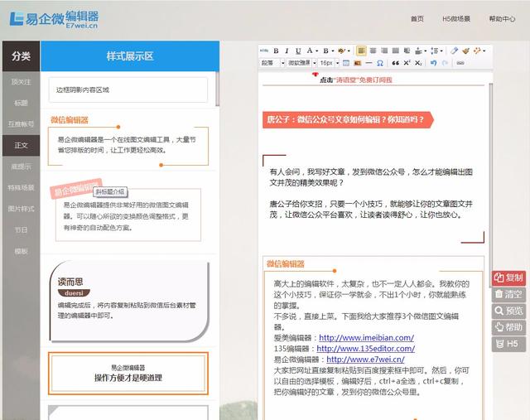Screen dimensions: 530x420
Task: Select 标题 category in sidebar
Action: coord(21,103)
